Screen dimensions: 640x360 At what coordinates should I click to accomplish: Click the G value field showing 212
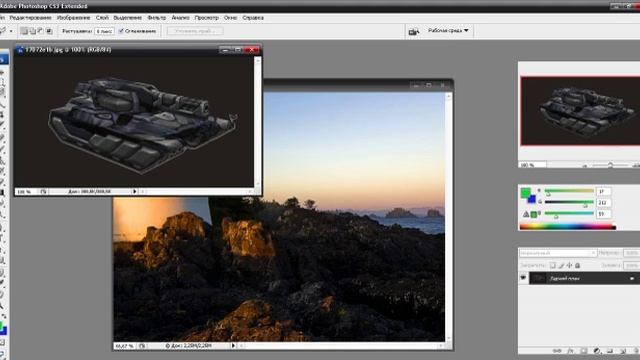(603, 202)
